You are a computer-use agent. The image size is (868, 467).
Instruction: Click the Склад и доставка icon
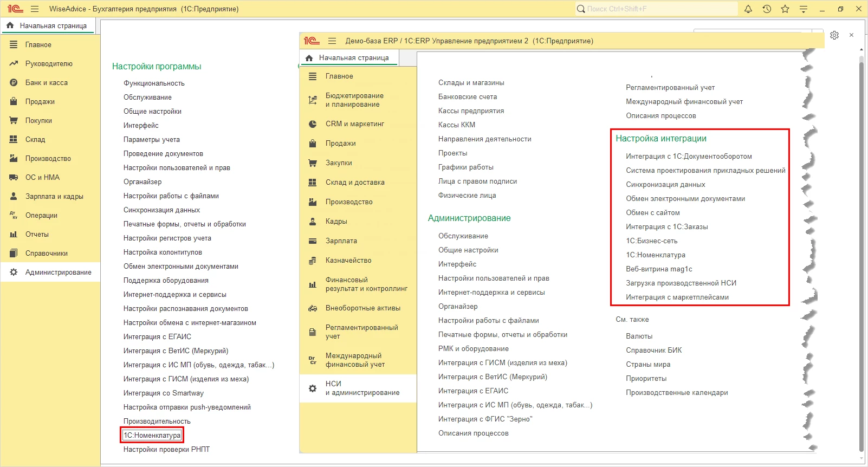click(x=313, y=183)
